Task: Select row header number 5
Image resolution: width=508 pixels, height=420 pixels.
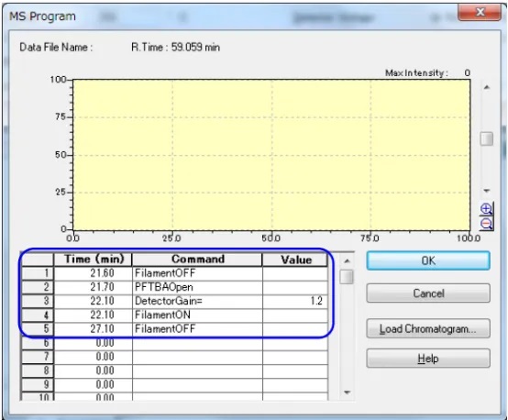Action: (38, 328)
